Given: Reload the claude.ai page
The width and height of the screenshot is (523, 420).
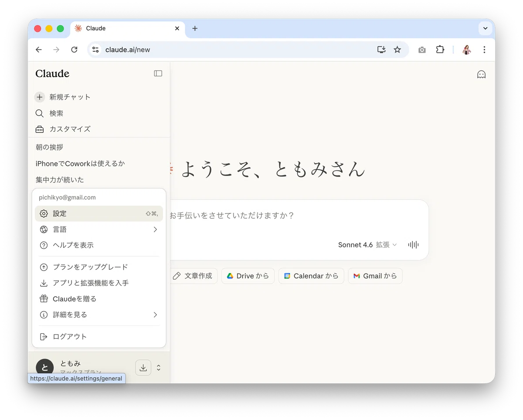Looking at the screenshot, I should click(74, 50).
